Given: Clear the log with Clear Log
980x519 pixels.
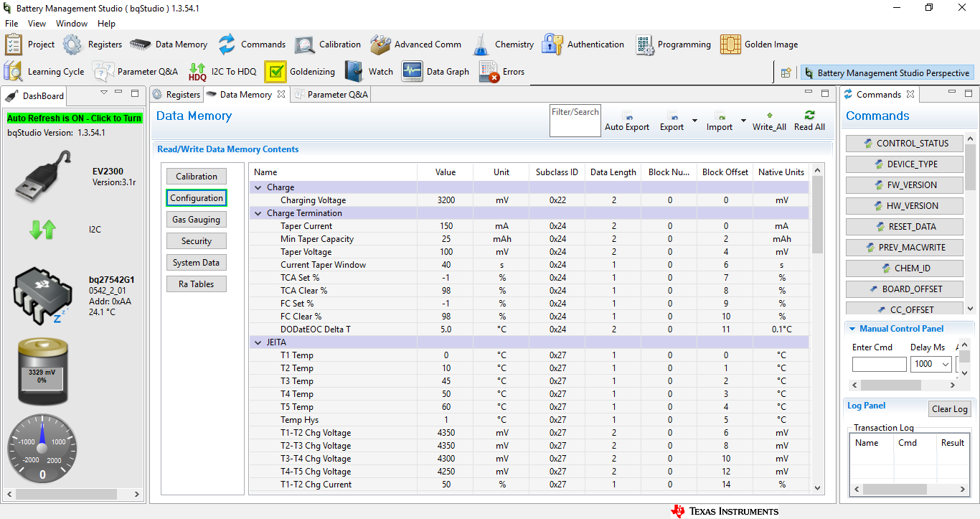Looking at the screenshot, I should coord(949,409).
